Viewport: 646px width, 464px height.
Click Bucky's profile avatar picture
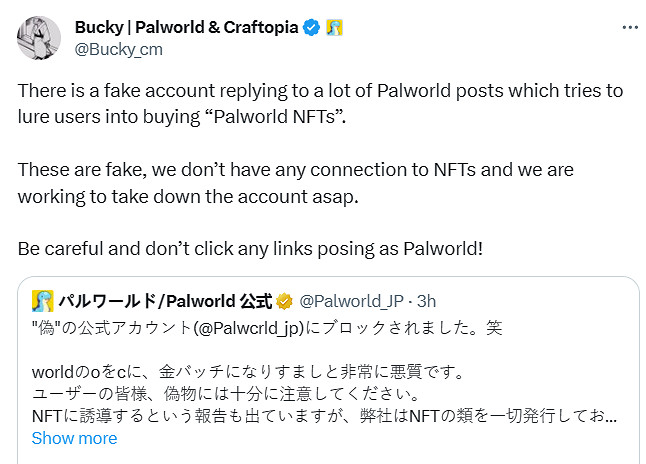38,37
